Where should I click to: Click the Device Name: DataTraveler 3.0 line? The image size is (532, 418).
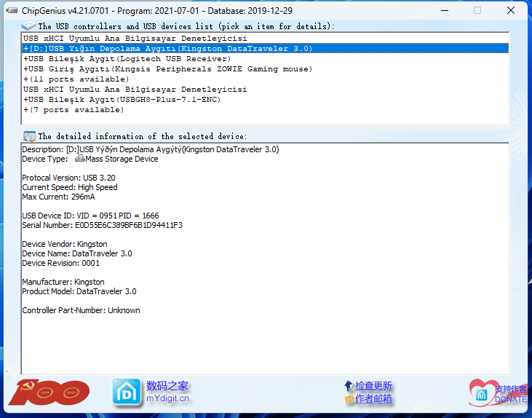pos(77,253)
